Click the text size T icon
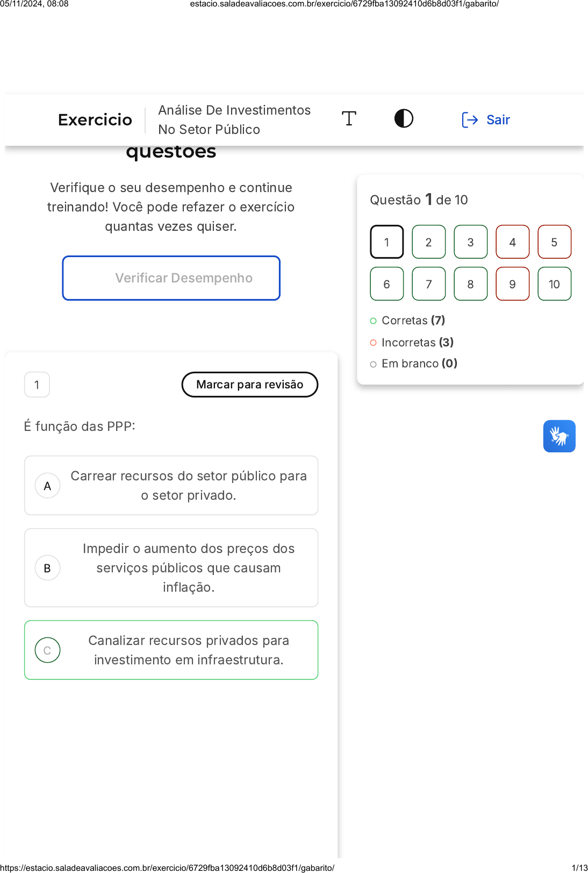This screenshot has width=588, height=873. (x=349, y=118)
